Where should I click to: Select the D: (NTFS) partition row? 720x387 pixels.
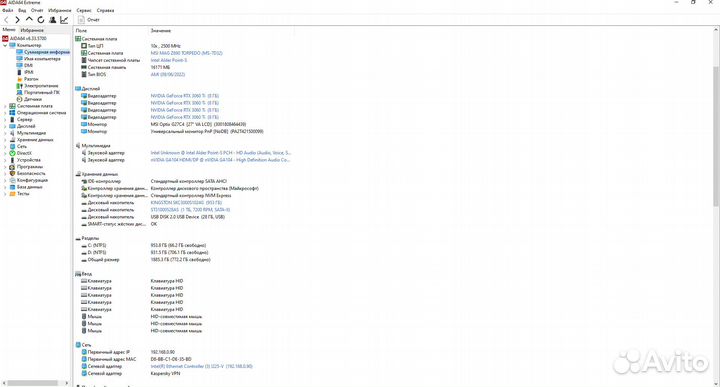click(x=145, y=252)
